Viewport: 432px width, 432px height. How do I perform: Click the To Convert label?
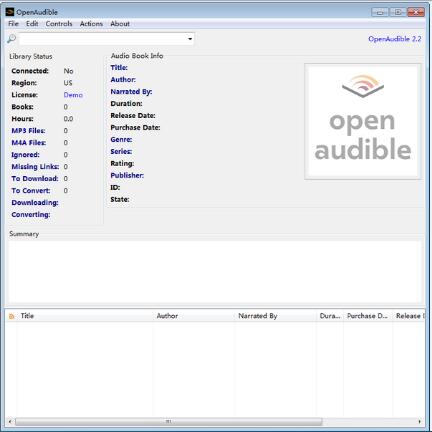click(x=31, y=191)
